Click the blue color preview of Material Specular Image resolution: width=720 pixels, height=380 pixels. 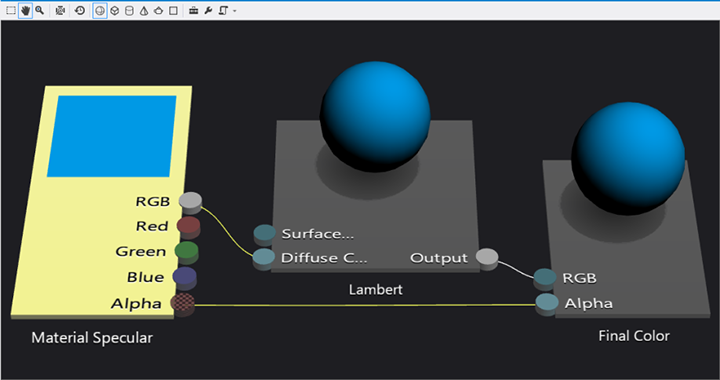(112, 136)
